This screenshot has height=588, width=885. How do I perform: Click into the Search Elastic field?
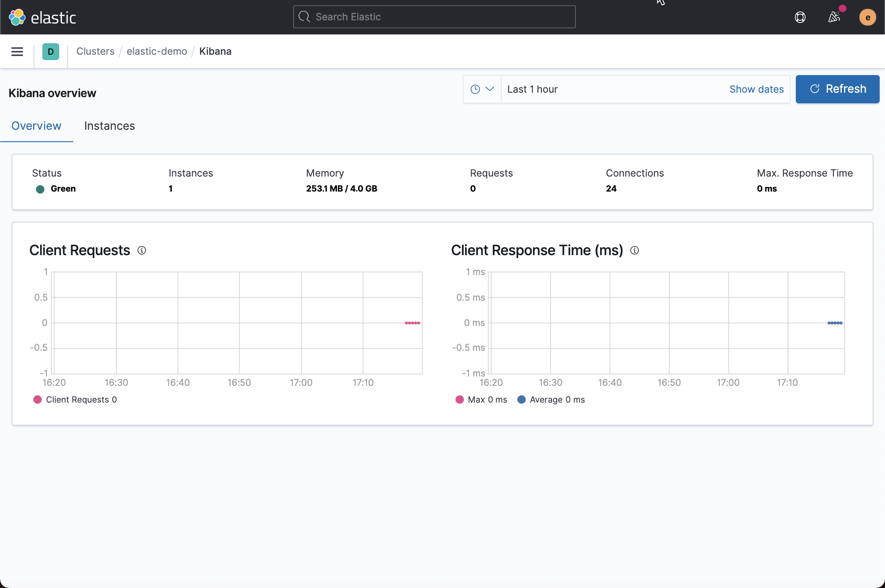click(434, 17)
